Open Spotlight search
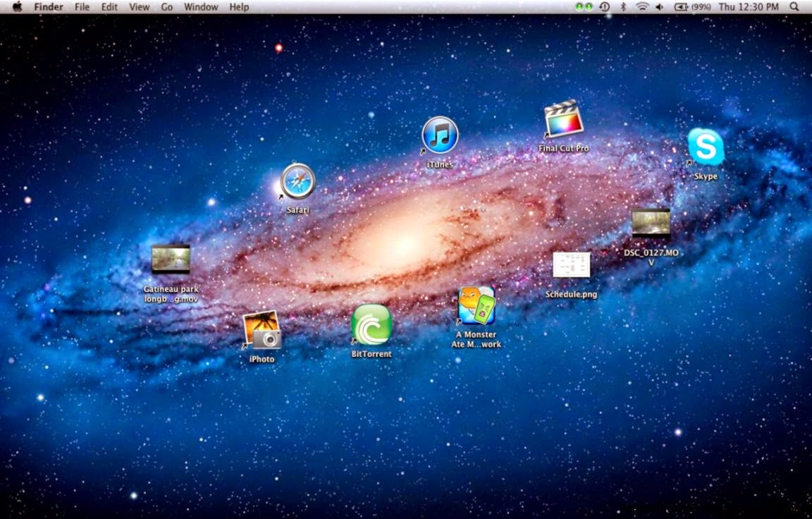 click(x=794, y=6)
